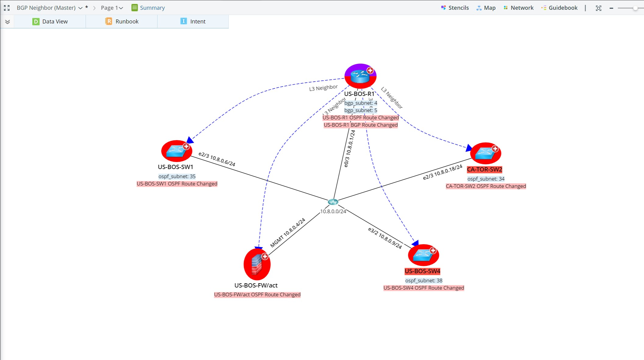
Task: Click the fit-to-screen icon
Action: point(598,8)
